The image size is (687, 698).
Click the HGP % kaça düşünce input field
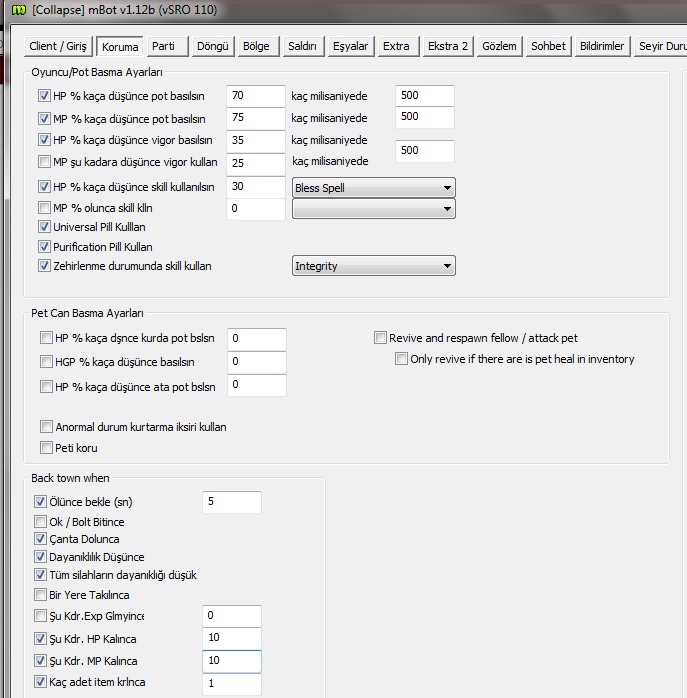[256, 362]
